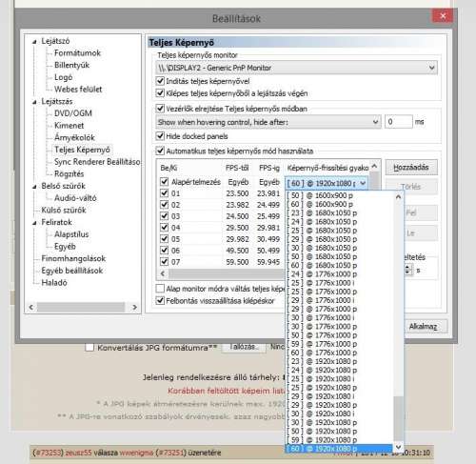This screenshot has height=464, width=476.
Task: Open zeusz55 user link in forum post
Action: (x=78, y=453)
